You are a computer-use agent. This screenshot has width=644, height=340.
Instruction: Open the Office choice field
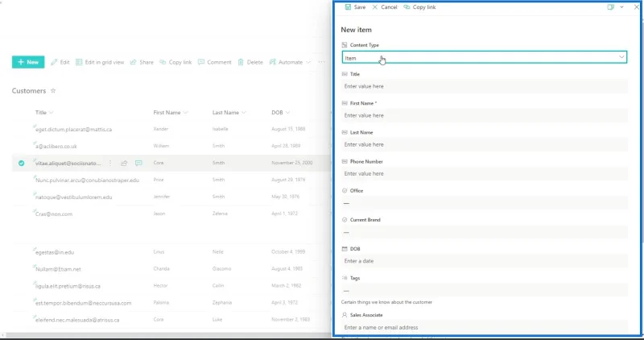tap(485, 203)
